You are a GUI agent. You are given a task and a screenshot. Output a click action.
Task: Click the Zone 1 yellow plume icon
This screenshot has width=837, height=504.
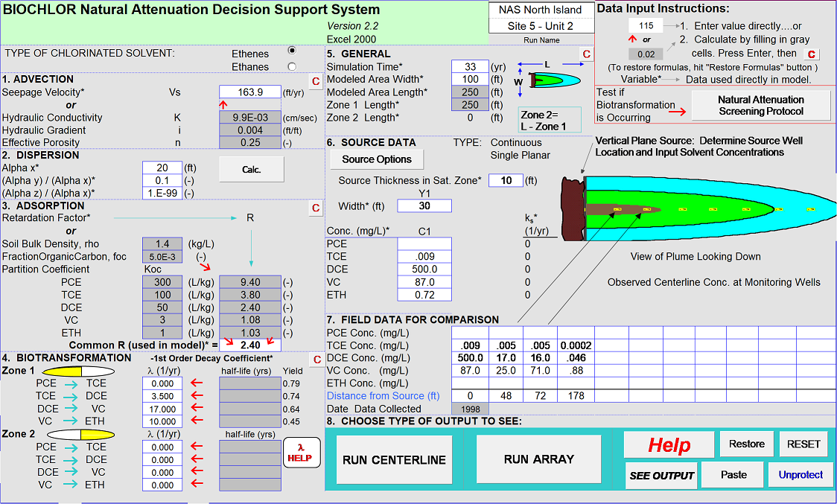[77, 371]
